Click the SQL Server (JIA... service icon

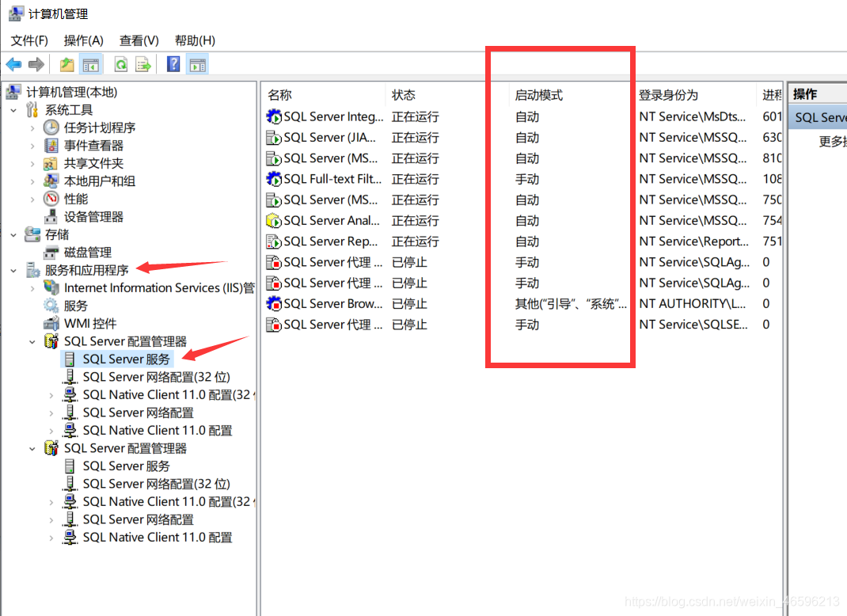coord(274,137)
